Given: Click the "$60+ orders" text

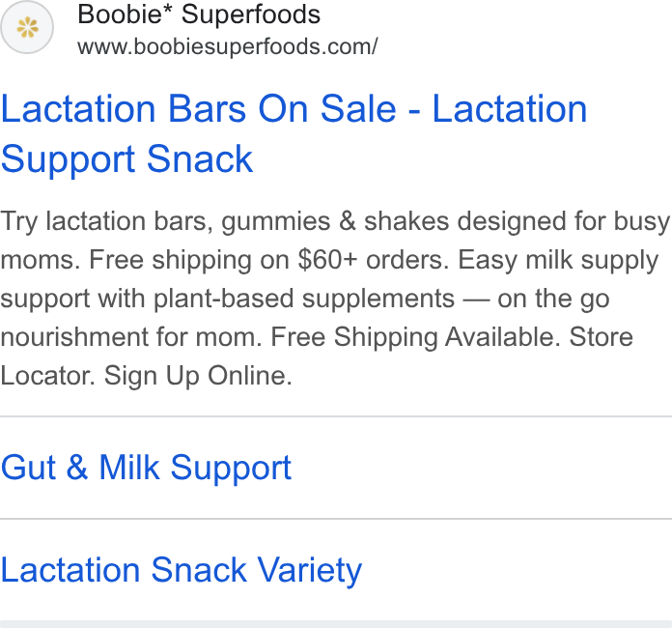Looking at the screenshot, I should 374,260.
